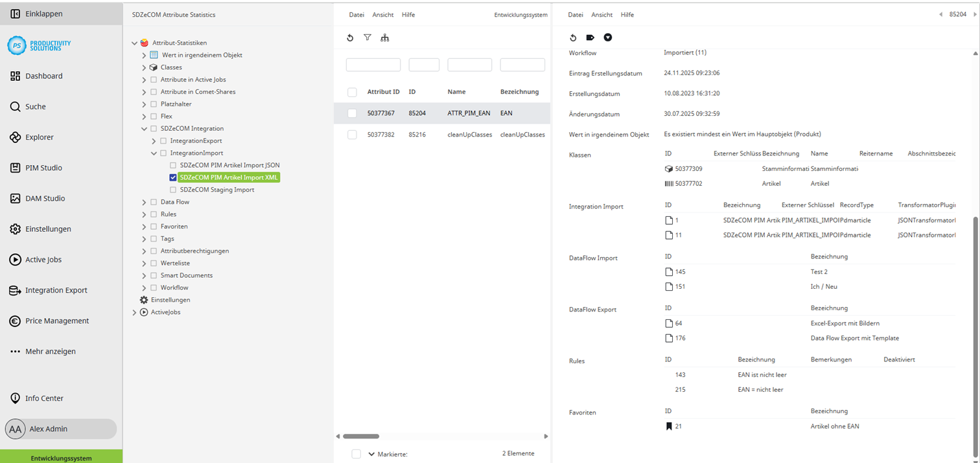Expand the Data Flow tree node
980x463 pixels.
[x=144, y=201]
